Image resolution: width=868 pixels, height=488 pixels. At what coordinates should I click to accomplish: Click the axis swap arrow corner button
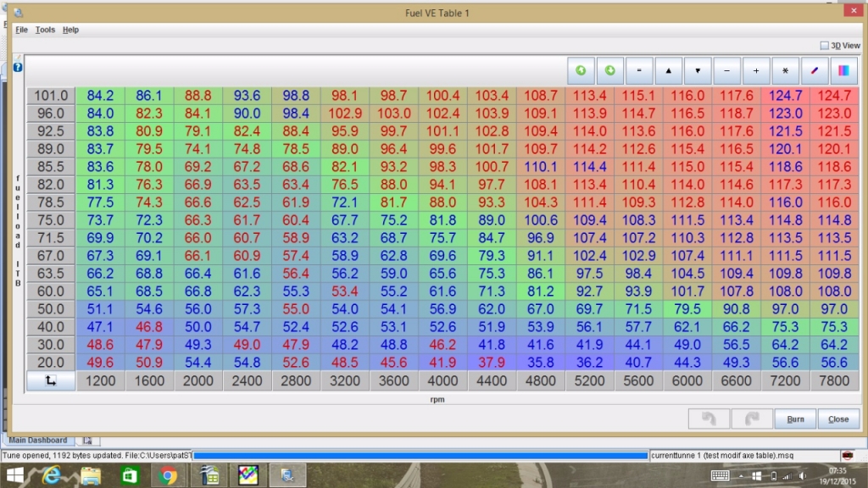50,380
